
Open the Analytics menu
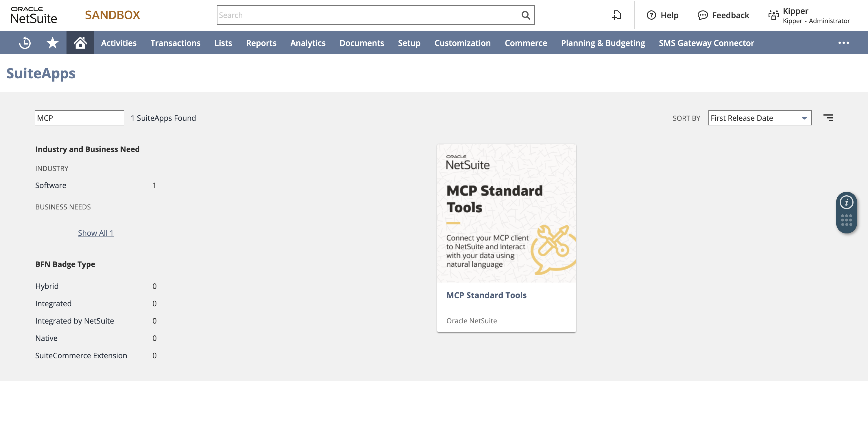308,43
